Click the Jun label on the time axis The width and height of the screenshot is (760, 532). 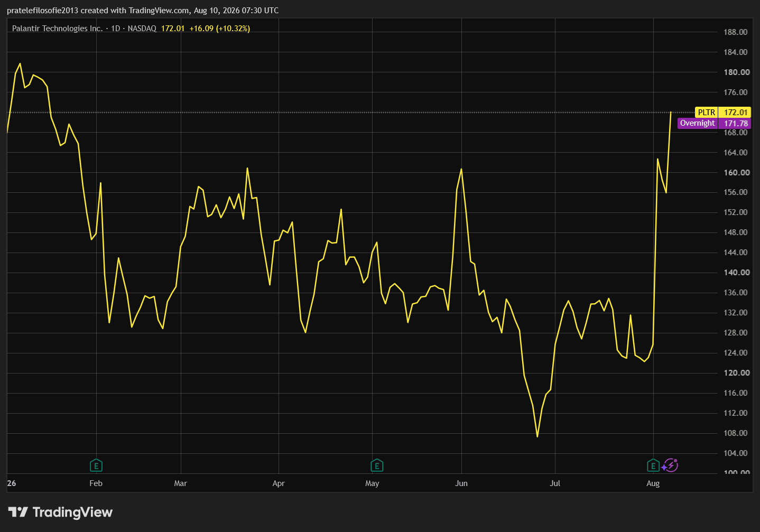pyautogui.click(x=461, y=483)
